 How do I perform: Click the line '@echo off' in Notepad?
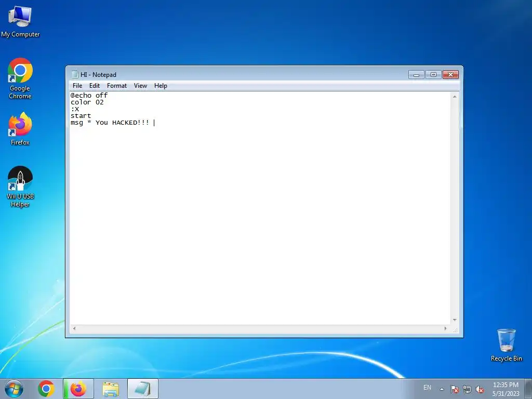(89, 96)
